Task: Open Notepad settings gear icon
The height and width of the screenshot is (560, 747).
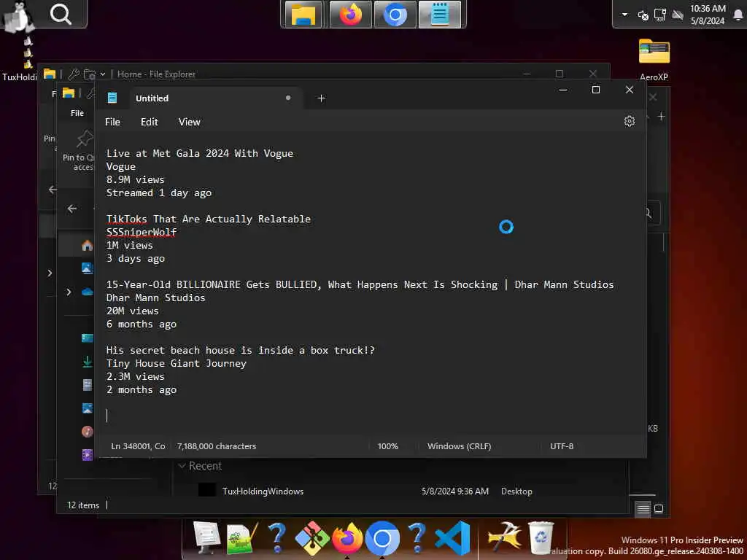Action: (630, 122)
